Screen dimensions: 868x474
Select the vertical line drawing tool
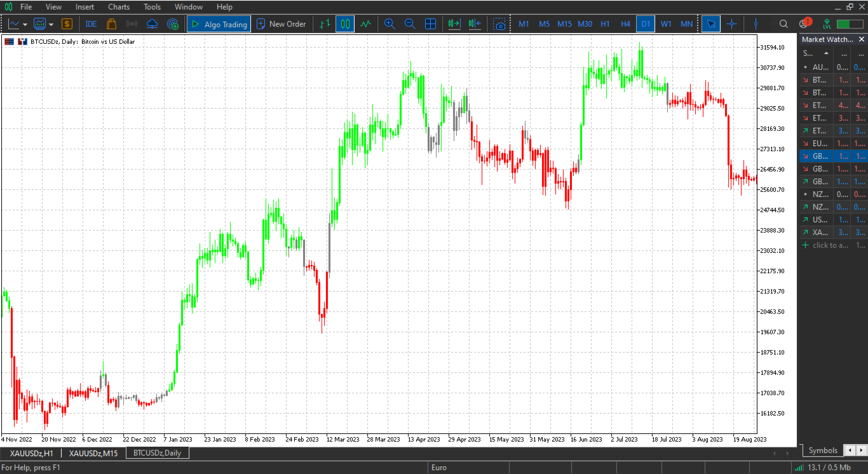click(756, 24)
